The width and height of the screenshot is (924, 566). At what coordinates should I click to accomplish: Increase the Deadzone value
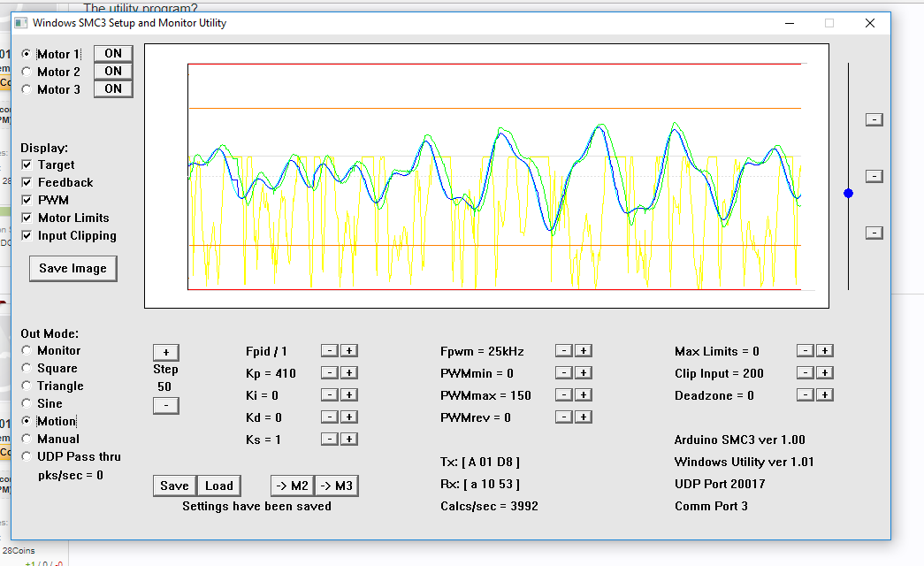click(824, 395)
